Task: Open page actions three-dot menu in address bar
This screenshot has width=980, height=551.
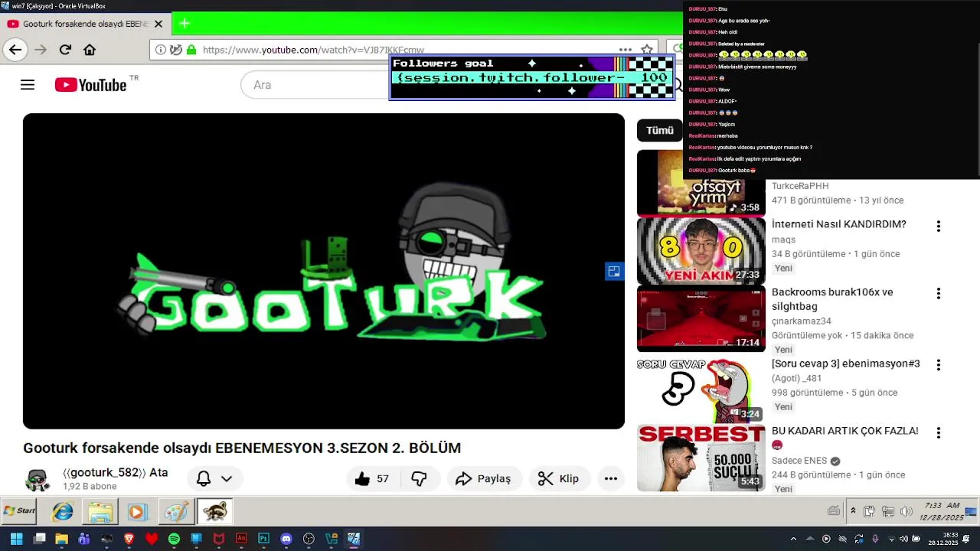Action: 626,50
